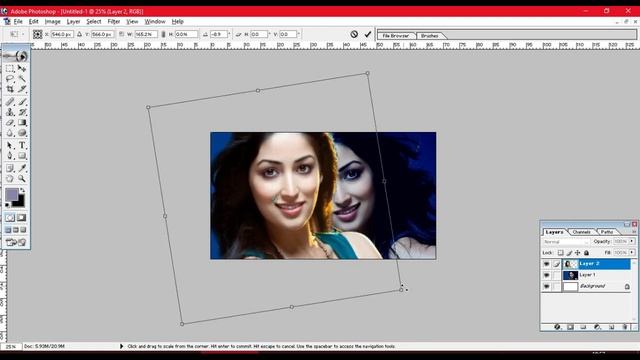The width and height of the screenshot is (640, 360).
Task: Hide the Background layer eye icon
Action: 547,287
